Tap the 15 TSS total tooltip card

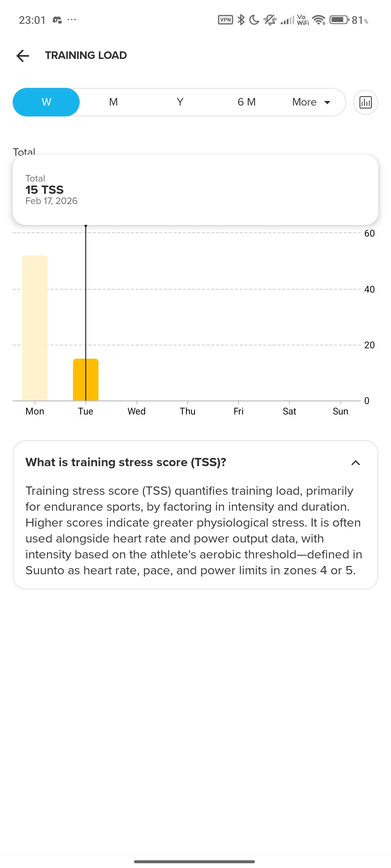coord(195,190)
